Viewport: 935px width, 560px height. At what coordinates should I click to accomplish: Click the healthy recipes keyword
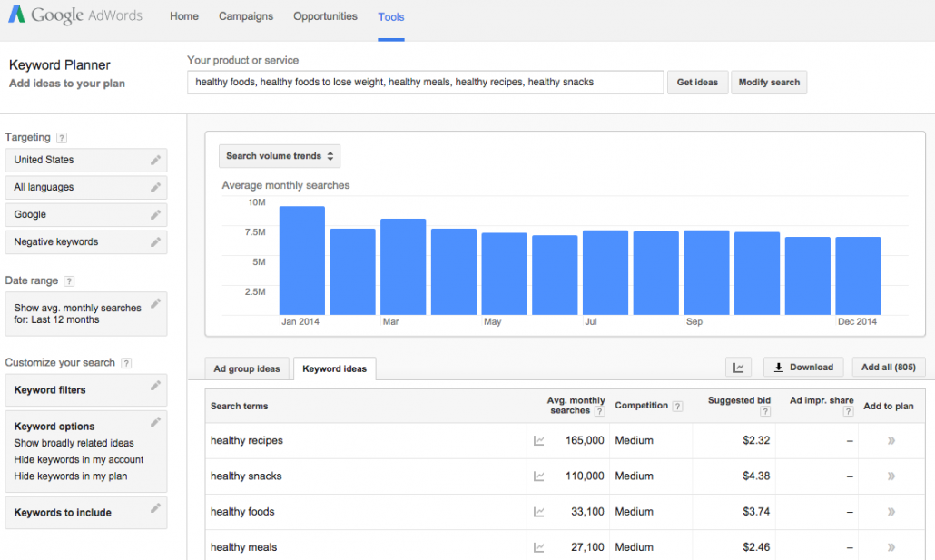[x=247, y=441]
